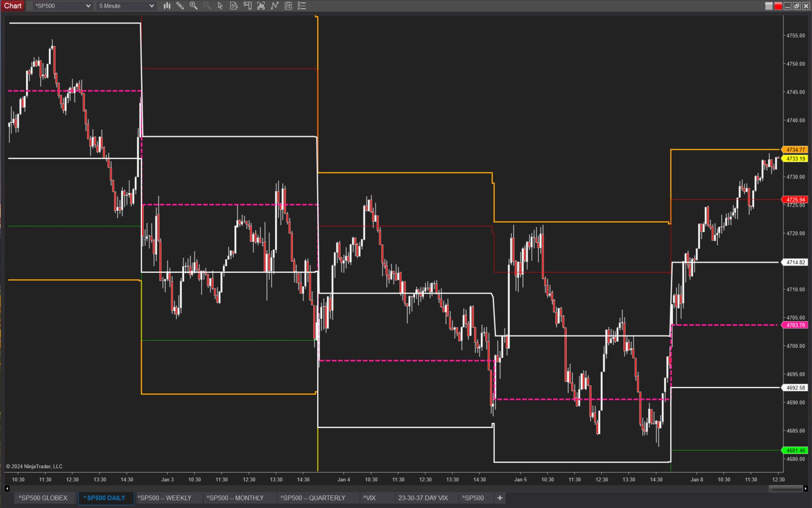Click the Jan 3 date label

click(167, 479)
